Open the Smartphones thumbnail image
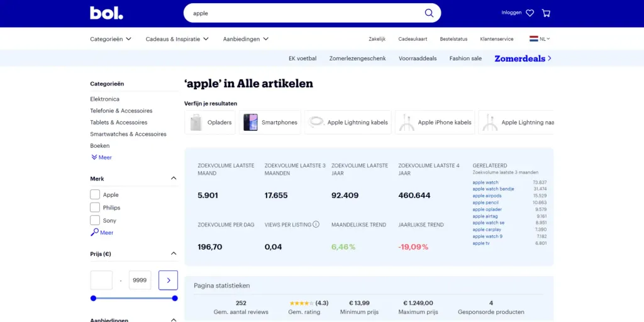 point(250,123)
